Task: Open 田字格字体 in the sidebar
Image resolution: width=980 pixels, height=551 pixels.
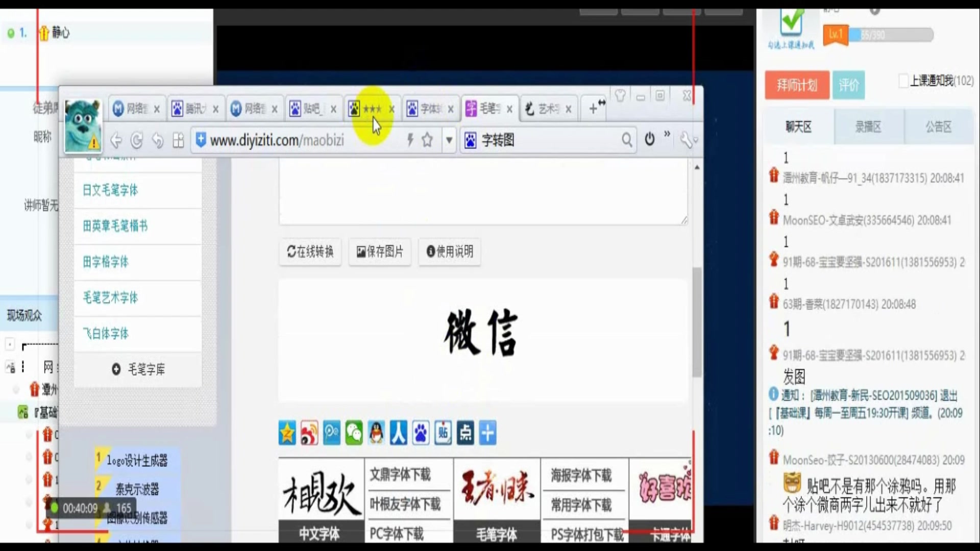Action: pos(106,262)
